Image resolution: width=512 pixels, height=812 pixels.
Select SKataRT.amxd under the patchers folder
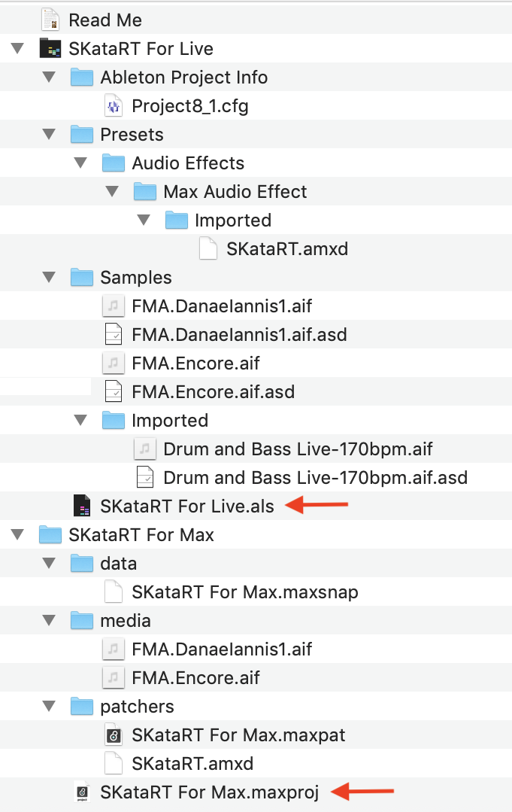click(192, 764)
